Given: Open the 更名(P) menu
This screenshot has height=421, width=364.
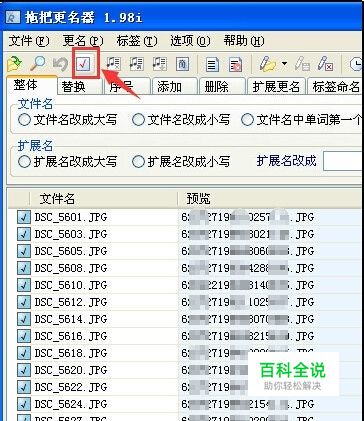Looking at the screenshot, I should pos(83,41).
